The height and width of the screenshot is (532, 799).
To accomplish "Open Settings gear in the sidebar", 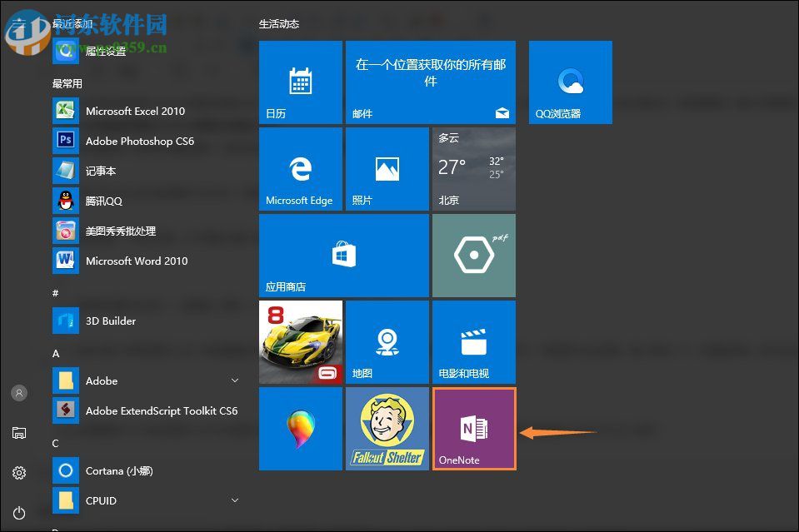I will pyautogui.click(x=19, y=473).
